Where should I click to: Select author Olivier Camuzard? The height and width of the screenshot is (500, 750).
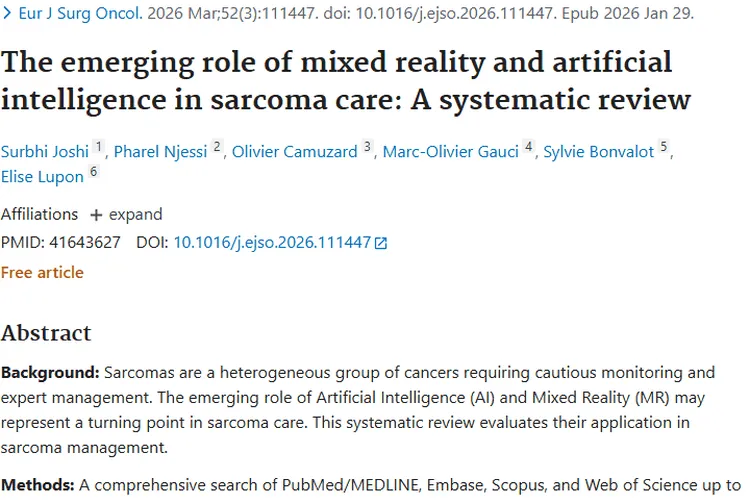coord(294,152)
